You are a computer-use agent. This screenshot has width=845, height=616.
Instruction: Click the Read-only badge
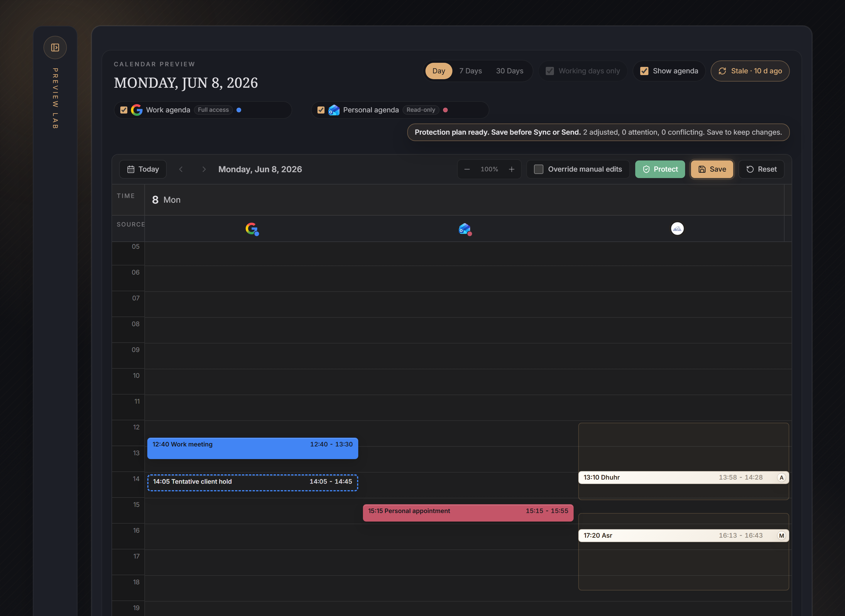(x=421, y=110)
